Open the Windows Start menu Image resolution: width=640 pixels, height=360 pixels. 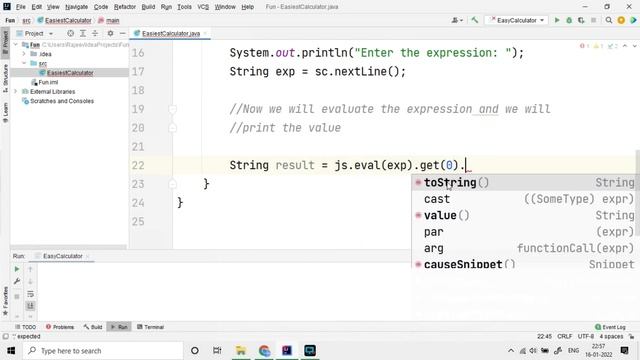tap(11, 351)
